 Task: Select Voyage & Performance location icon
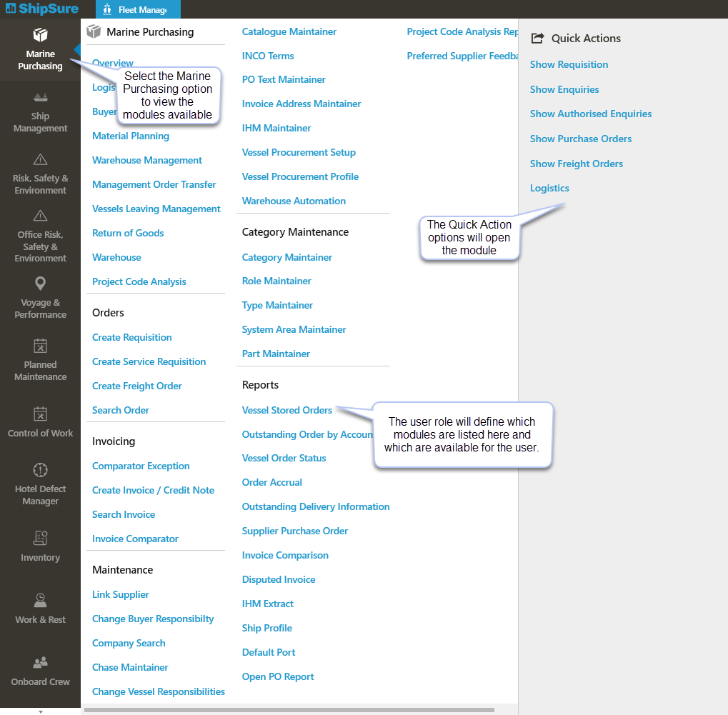tap(40, 284)
